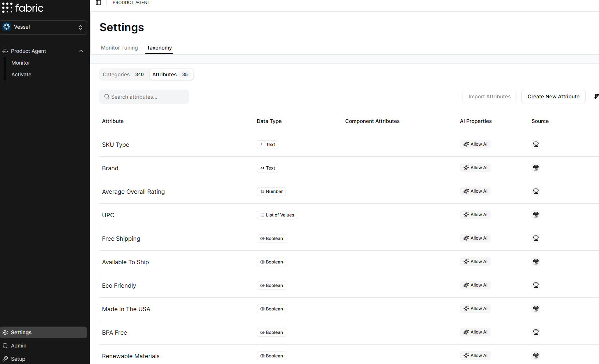599x364 pixels.
Task: Click the AI Properties column header
Action: (476, 121)
